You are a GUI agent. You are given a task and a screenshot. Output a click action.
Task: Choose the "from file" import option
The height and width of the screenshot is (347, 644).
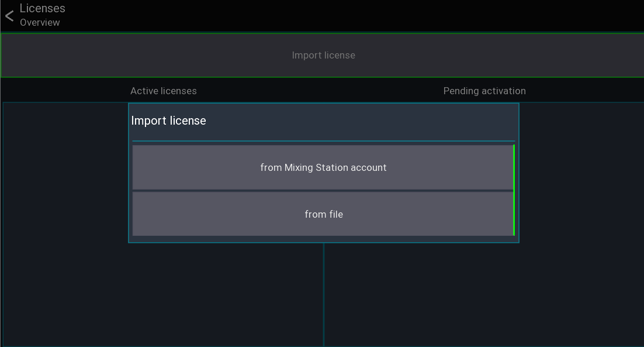click(x=323, y=214)
